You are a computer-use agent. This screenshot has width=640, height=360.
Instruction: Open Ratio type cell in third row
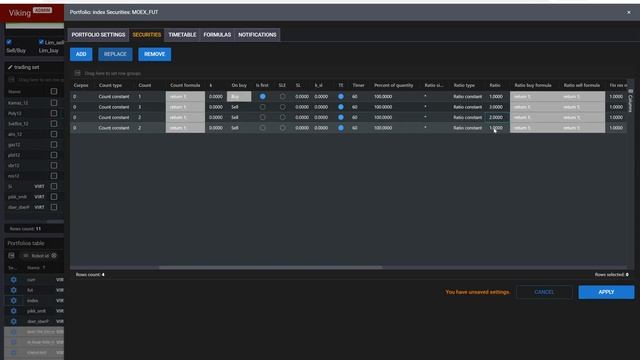pyautogui.click(x=467, y=118)
